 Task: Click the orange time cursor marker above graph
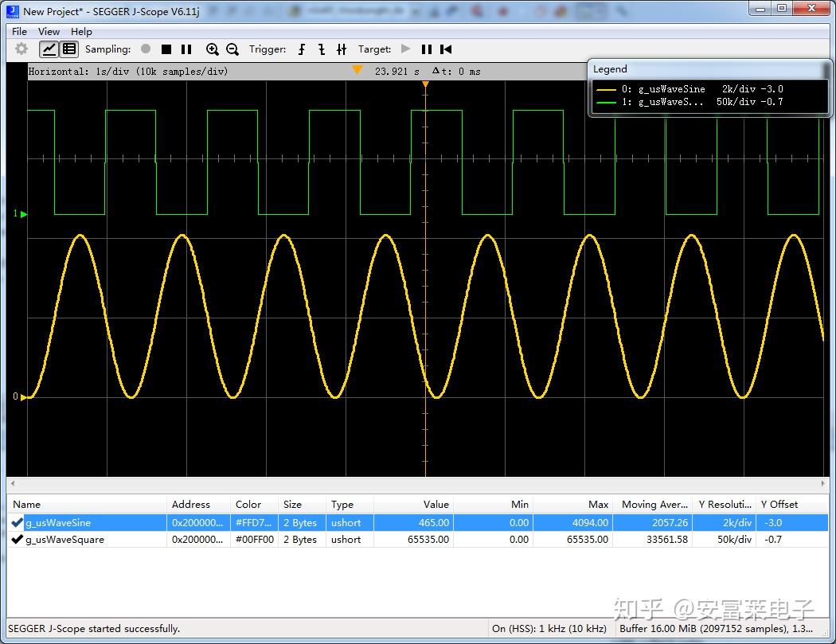coord(357,70)
